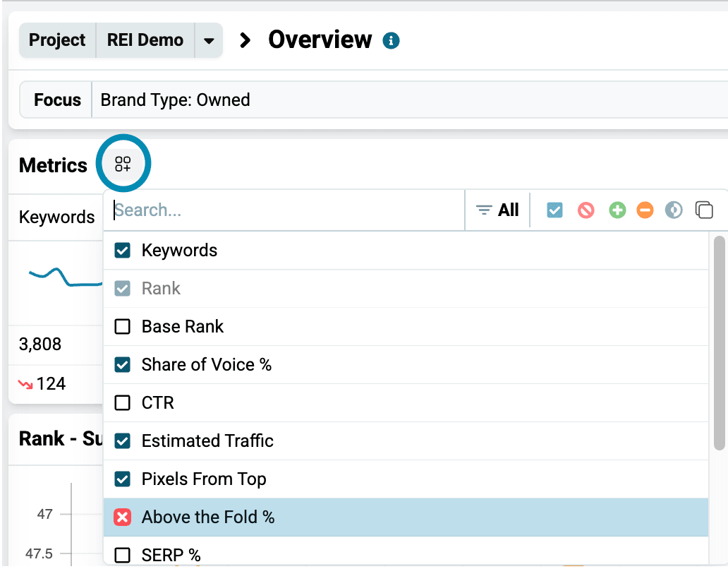Click the greyed Rank checkbox
The width and height of the screenshot is (728, 569).
123,289
